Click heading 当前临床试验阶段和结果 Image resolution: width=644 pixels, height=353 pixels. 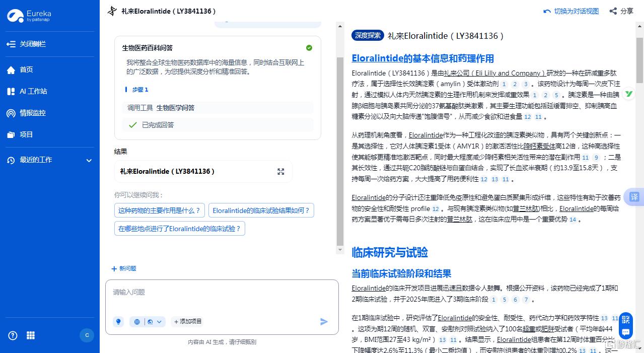point(401,274)
